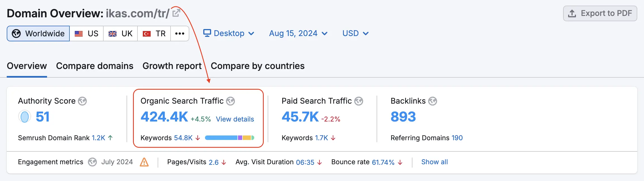Open paid Keywords 1.7K link
Image resolution: width=644 pixels, height=181 pixels.
click(x=321, y=138)
